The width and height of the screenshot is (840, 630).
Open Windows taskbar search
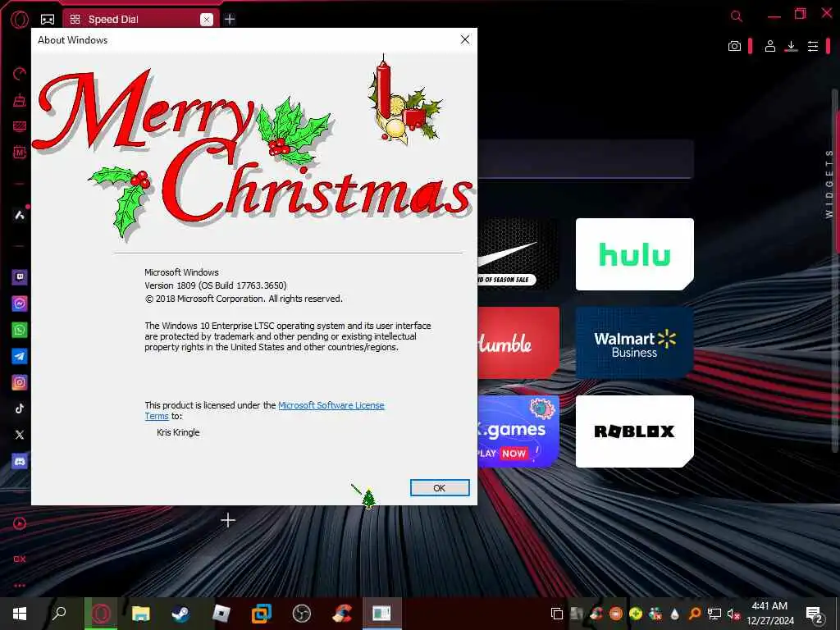(59, 614)
